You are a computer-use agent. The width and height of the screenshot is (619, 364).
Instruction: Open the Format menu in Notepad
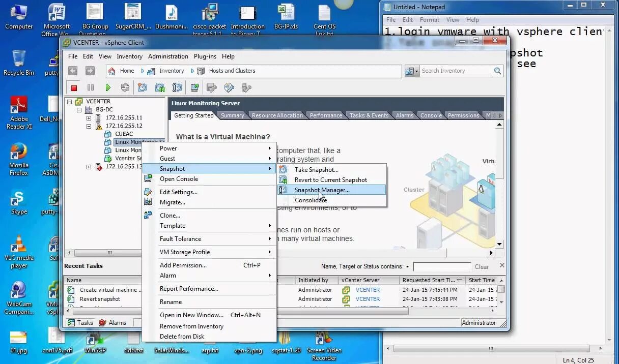(x=429, y=20)
